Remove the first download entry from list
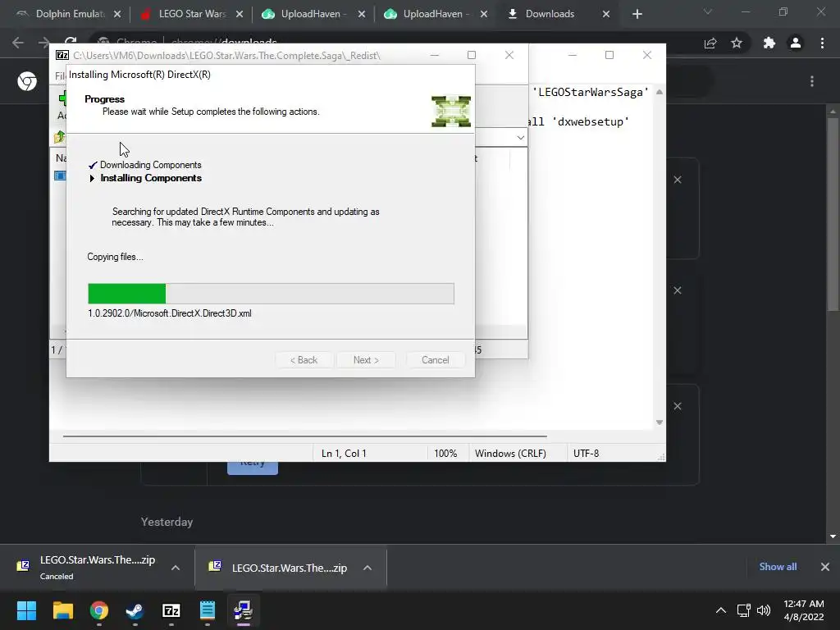This screenshot has width=840, height=630. (678, 180)
